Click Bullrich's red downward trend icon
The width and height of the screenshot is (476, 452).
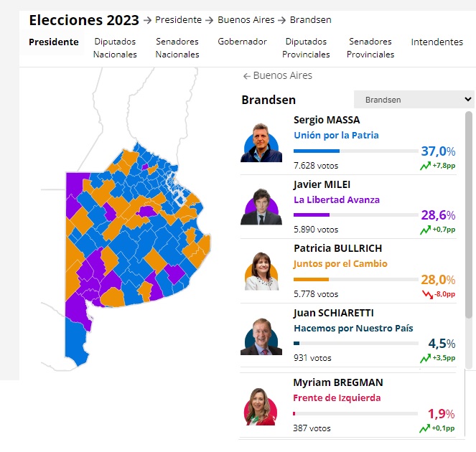(427, 294)
